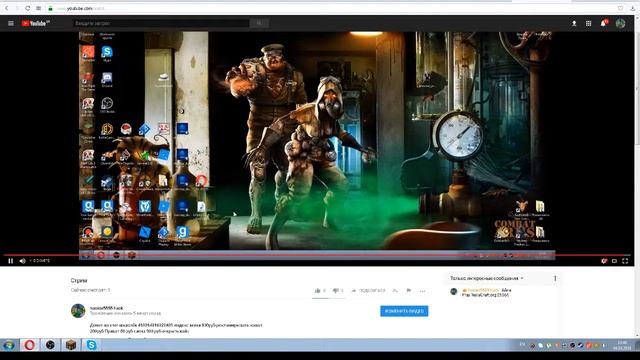The image size is (640, 360).
Task: Click the current viewer count text
Action: [91, 290]
